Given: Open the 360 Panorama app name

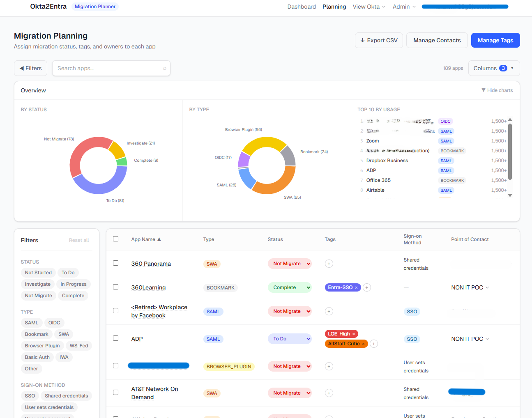Looking at the screenshot, I should (151, 264).
